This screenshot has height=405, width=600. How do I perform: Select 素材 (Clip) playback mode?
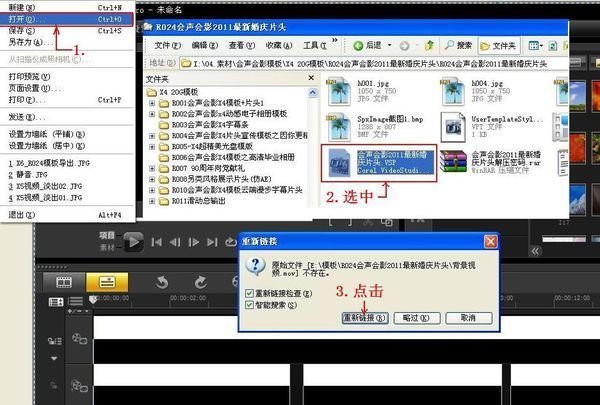[107, 247]
